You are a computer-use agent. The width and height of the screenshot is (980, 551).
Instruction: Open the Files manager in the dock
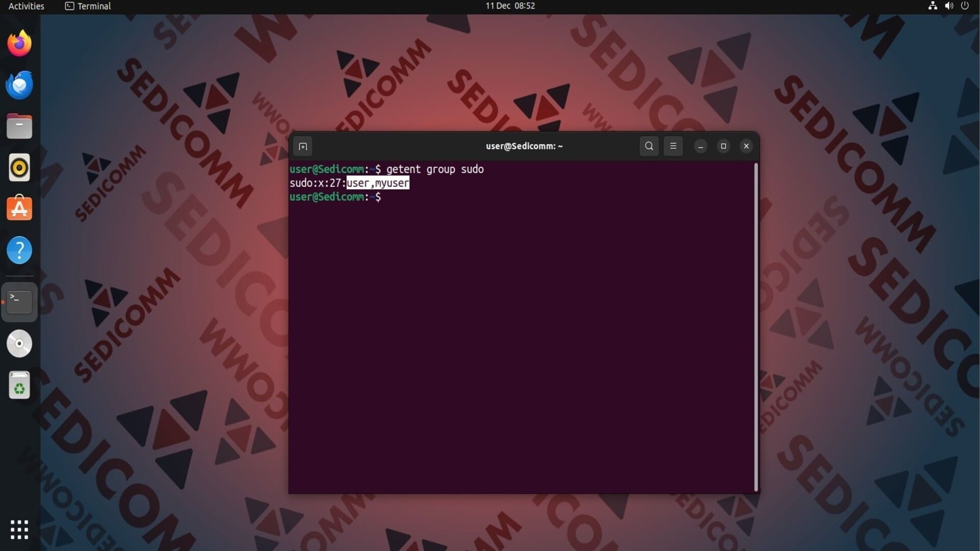click(x=19, y=126)
